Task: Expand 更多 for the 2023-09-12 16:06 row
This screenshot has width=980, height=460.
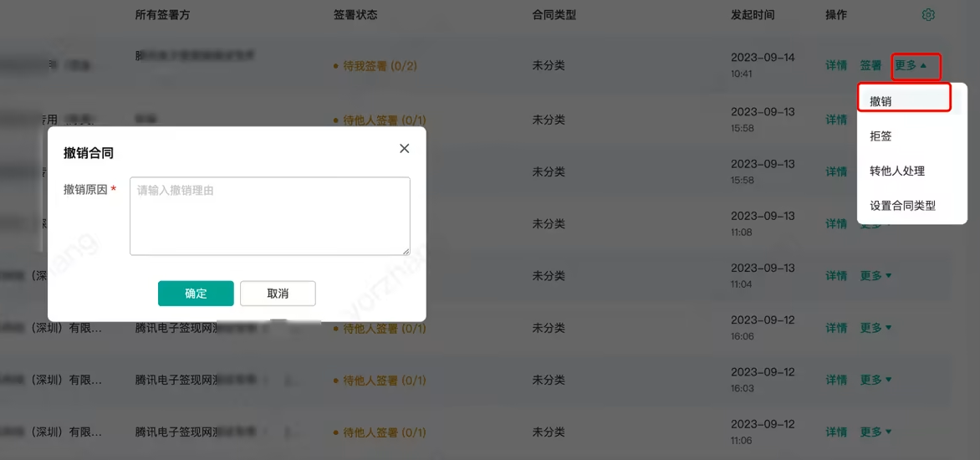Action: coord(875,328)
